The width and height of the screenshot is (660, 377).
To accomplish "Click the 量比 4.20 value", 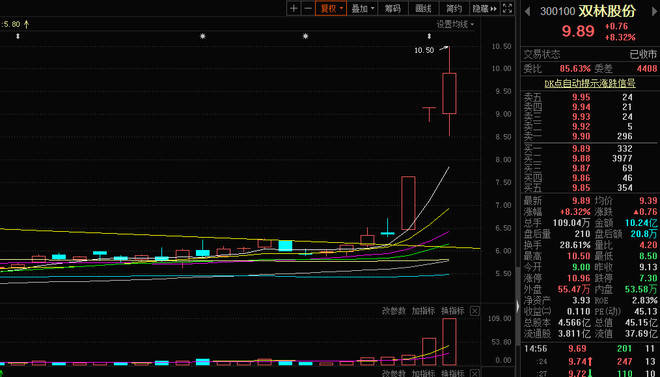I will coord(648,245).
